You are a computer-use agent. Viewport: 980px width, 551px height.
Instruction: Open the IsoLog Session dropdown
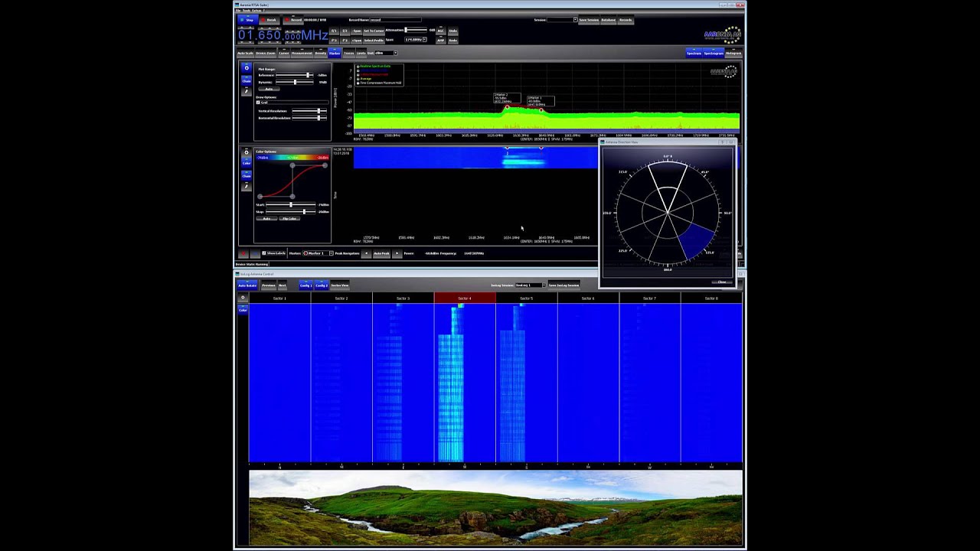tap(544, 285)
